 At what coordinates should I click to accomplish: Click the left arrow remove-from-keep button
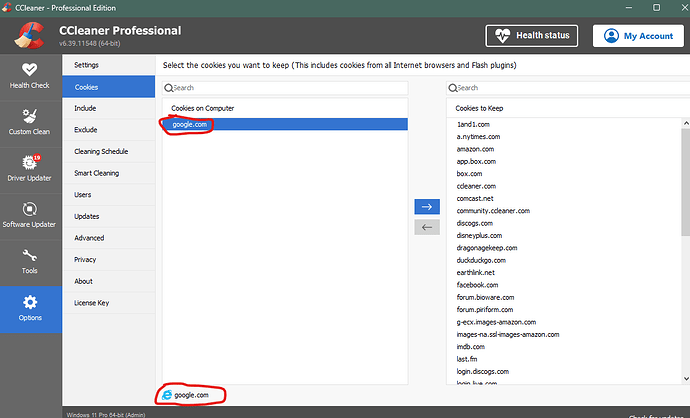(x=427, y=227)
